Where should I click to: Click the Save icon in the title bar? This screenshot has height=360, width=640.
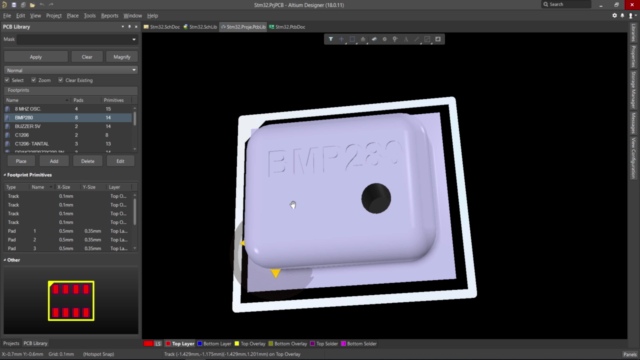click(14, 5)
